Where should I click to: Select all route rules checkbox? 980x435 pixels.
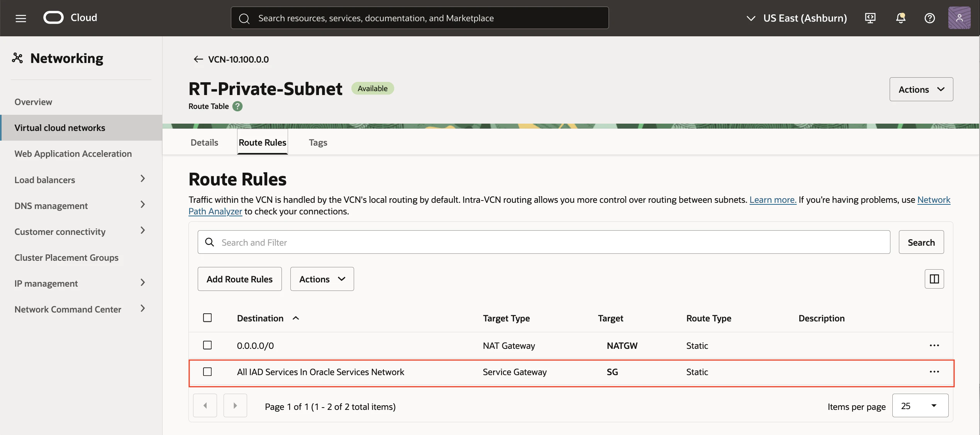[207, 318]
